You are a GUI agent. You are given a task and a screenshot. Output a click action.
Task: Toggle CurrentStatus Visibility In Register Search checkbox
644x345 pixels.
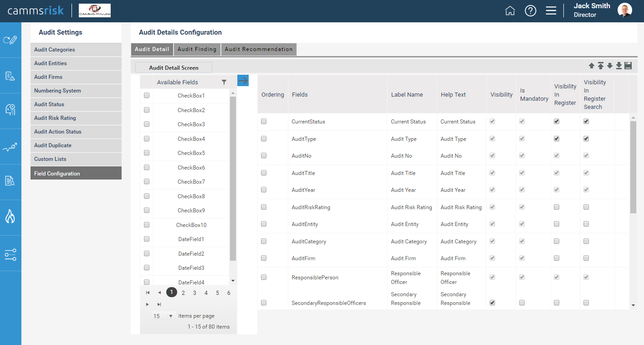pos(586,122)
